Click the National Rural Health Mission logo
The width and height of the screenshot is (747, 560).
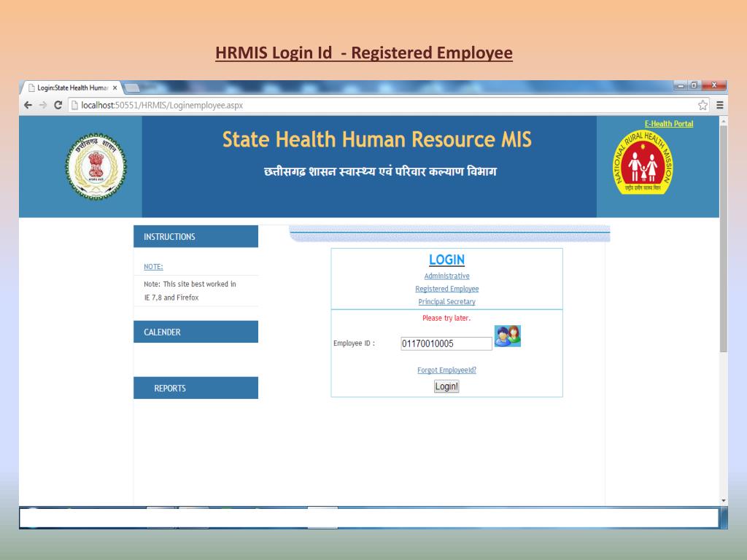(643, 163)
